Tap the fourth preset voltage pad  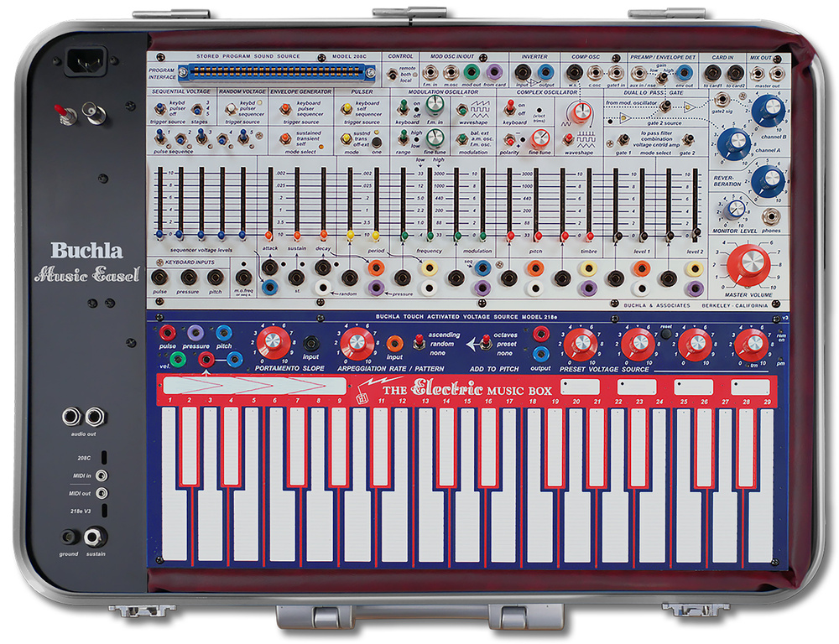(750, 387)
